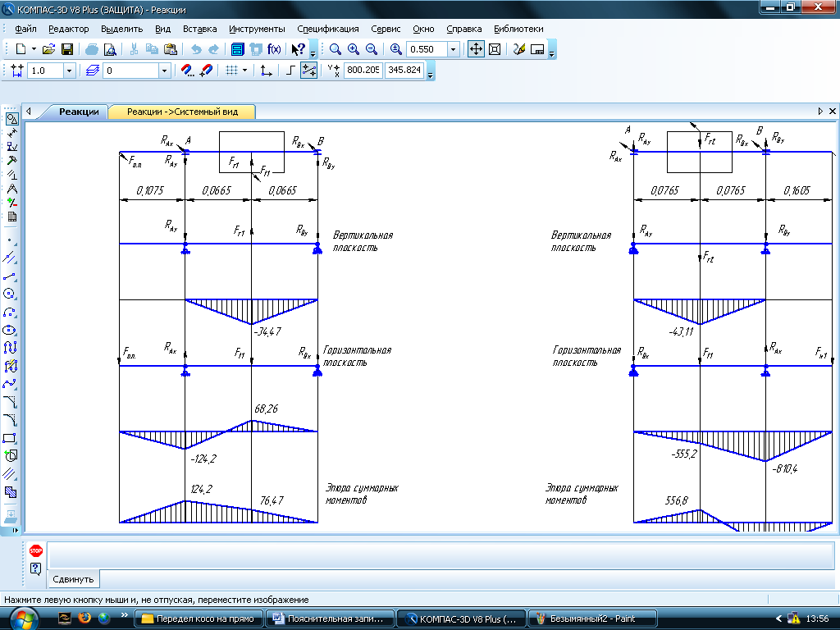Click the Show all (fit view) icon

coord(495,49)
